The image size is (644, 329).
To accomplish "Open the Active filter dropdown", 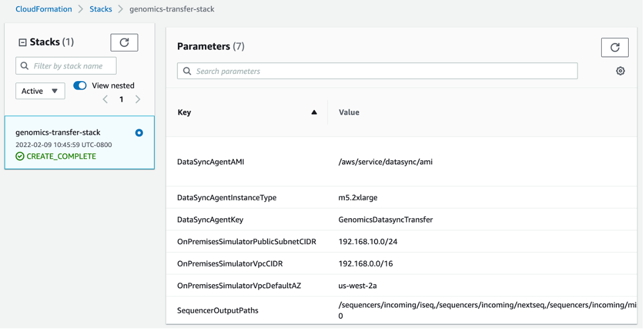I will click(x=40, y=91).
